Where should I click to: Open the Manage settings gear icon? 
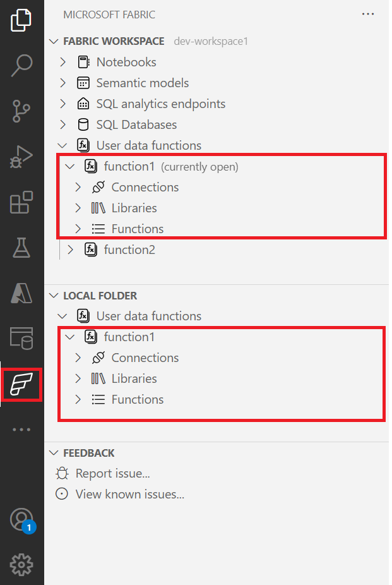21,565
